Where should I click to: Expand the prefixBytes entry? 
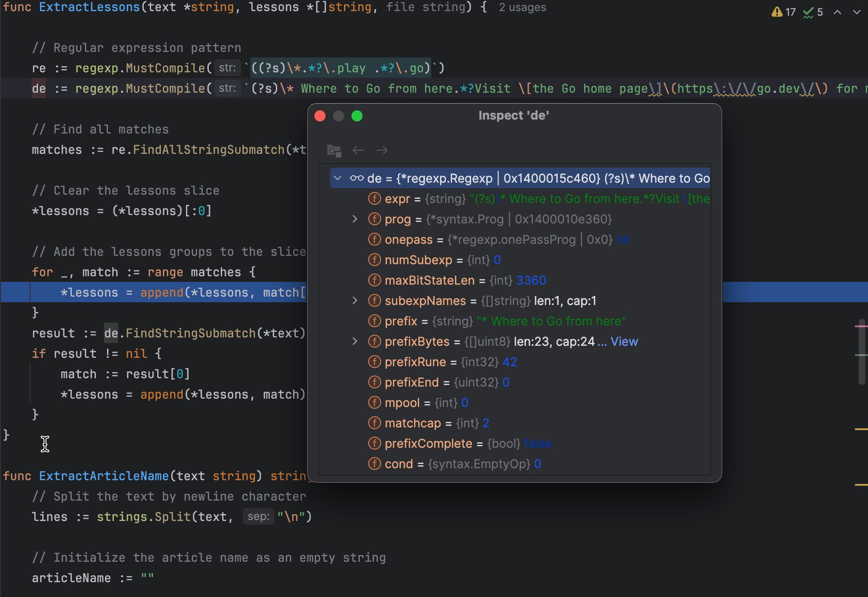355,341
